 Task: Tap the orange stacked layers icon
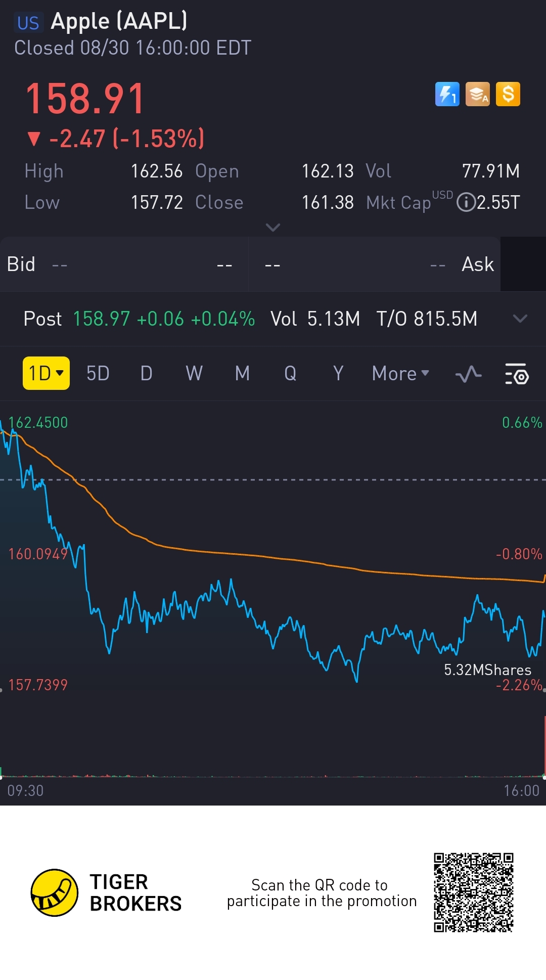(x=478, y=94)
